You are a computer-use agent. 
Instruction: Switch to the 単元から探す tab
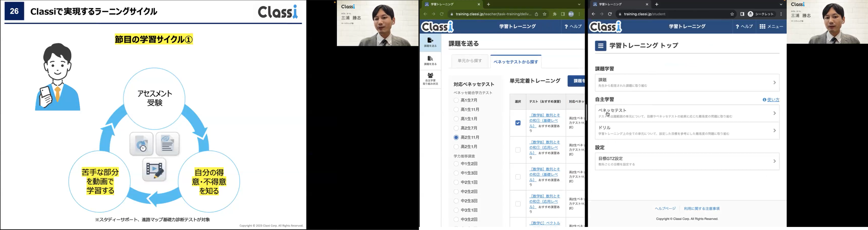click(x=470, y=61)
